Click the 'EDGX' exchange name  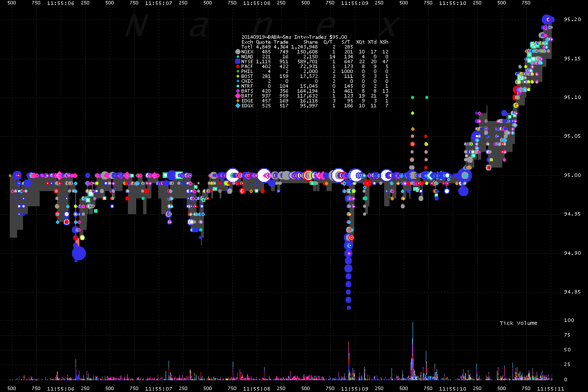click(247, 105)
